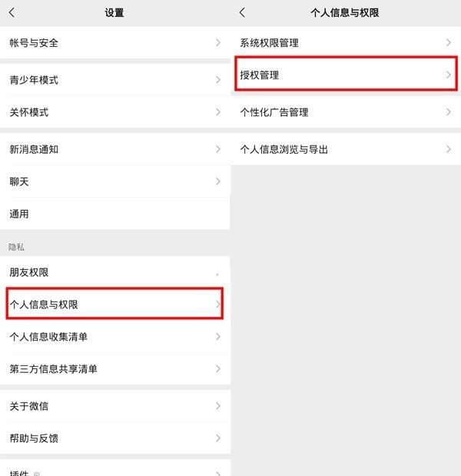
Task: Open 帮助与反馈 page
Action: (x=115, y=438)
